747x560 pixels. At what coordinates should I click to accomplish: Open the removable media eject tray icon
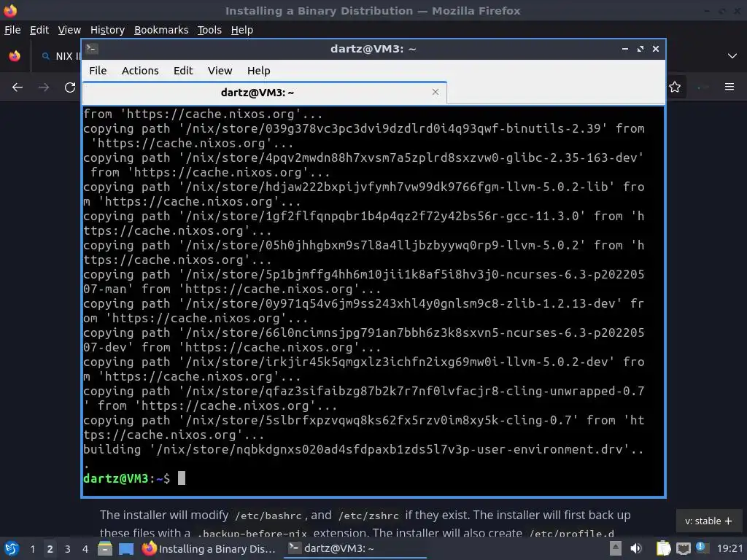coord(616,548)
